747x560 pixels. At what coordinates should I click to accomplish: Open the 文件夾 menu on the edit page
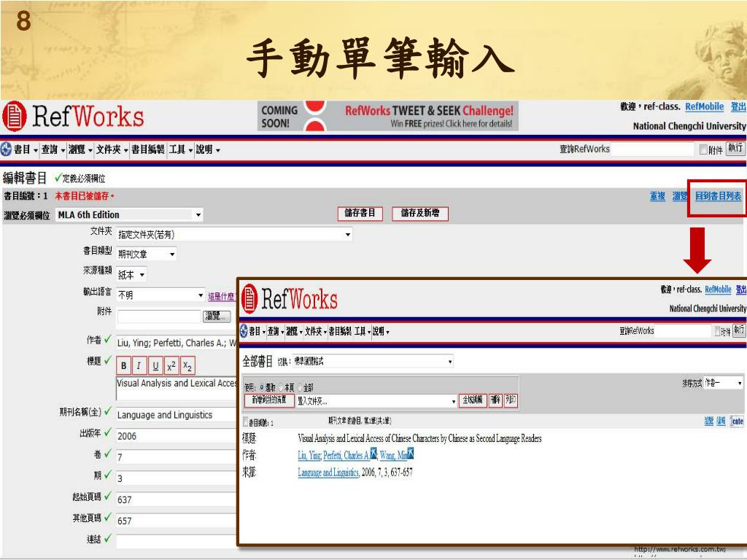pyautogui.click(x=112, y=149)
